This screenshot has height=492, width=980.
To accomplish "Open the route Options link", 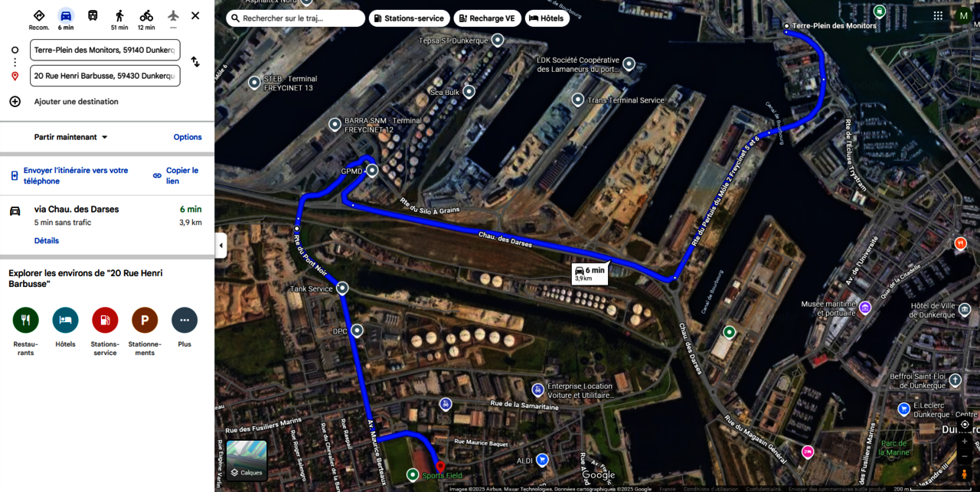I will click(x=188, y=137).
